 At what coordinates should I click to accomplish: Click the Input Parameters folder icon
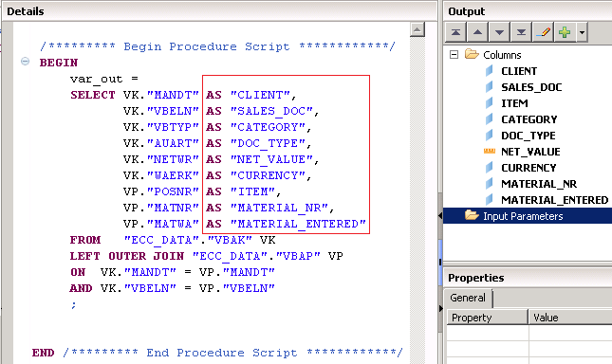pyautogui.click(x=472, y=215)
